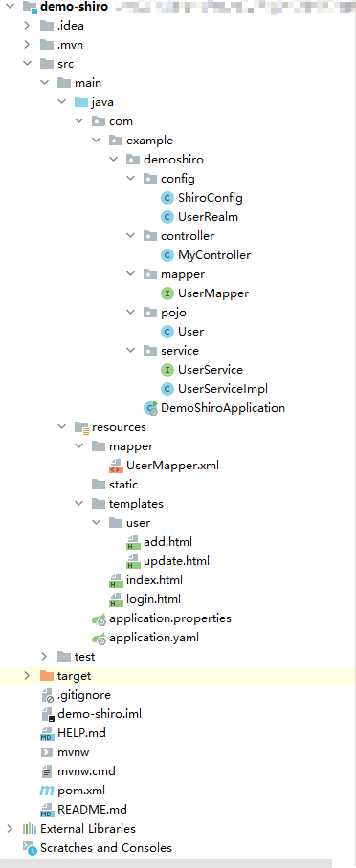This screenshot has height=868, width=356.
Task: Click the mvnw.cmd file icon
Action: point(47,771)
